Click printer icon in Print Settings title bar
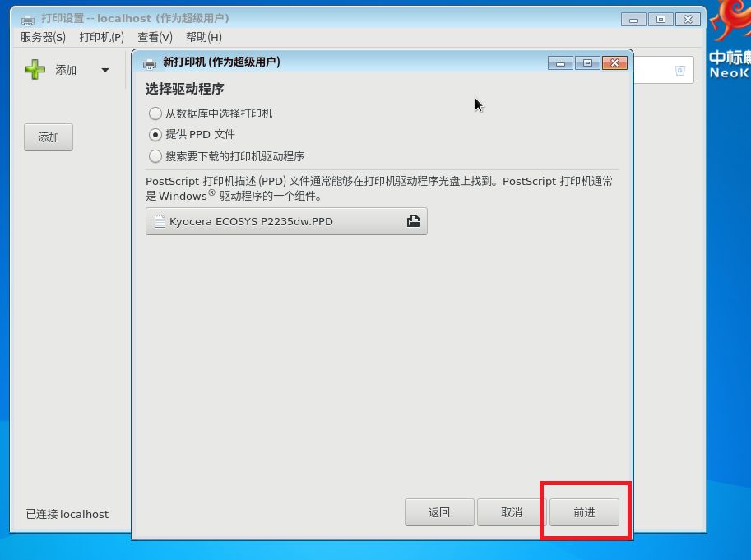Screen dimensions: 751x560 (x=28, y=20)
